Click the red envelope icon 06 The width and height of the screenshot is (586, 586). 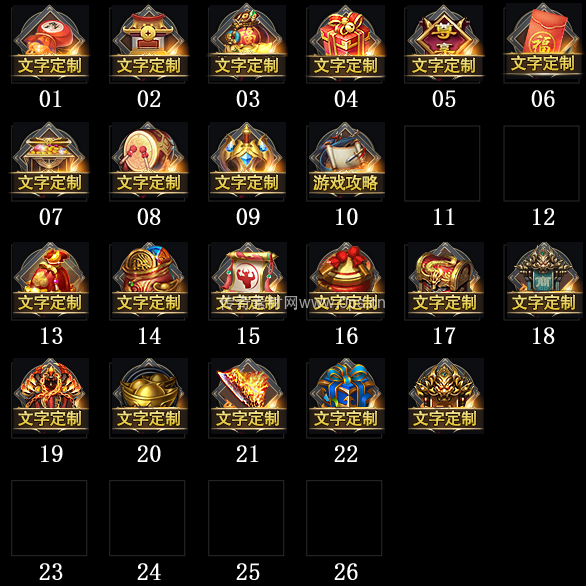(543, 43)
